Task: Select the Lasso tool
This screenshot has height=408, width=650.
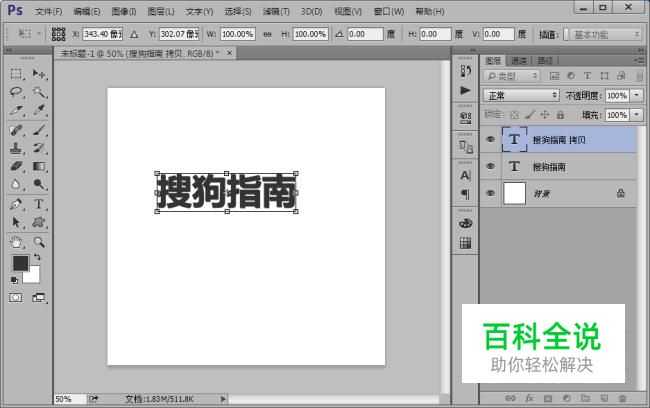Action: click(x=16, y=92)
